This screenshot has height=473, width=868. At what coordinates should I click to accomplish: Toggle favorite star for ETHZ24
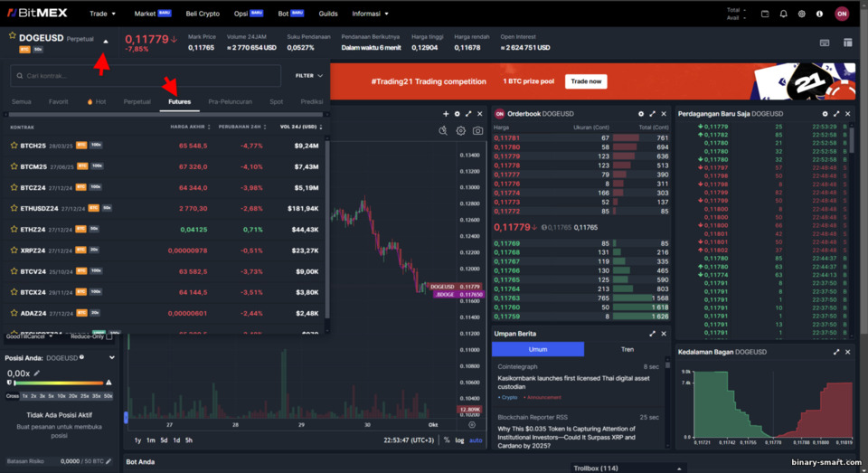coord(14,230)
